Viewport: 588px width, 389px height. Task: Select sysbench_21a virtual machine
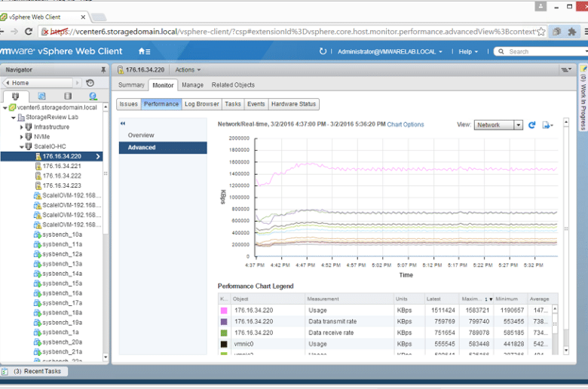click(62, 351)
